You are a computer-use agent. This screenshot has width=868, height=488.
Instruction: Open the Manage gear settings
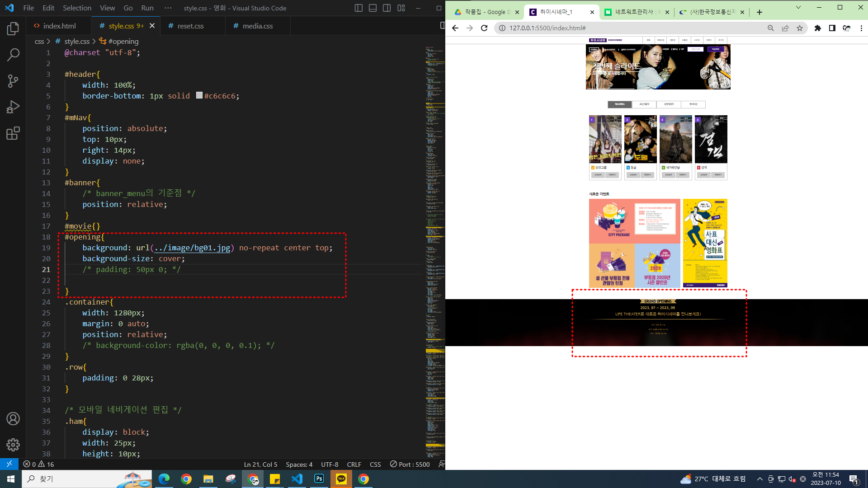[x=13, y=445]
